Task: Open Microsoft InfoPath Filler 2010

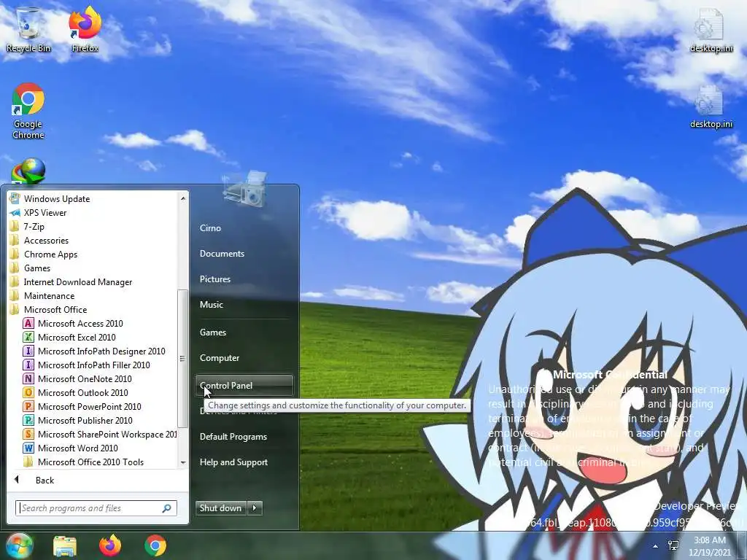Action: pyautogui.click(x=87, y=365)
